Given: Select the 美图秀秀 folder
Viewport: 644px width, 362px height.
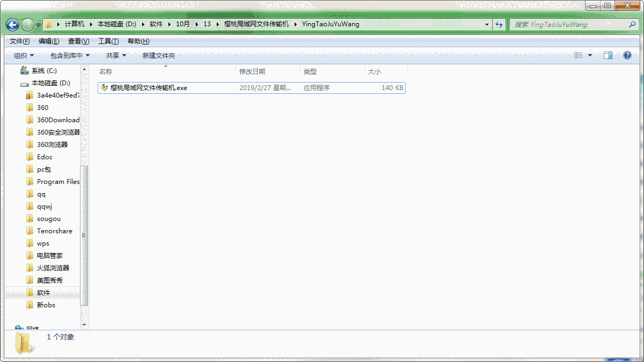Looking at the screenshot, I should pyautogui.click(x=49, y=280).
